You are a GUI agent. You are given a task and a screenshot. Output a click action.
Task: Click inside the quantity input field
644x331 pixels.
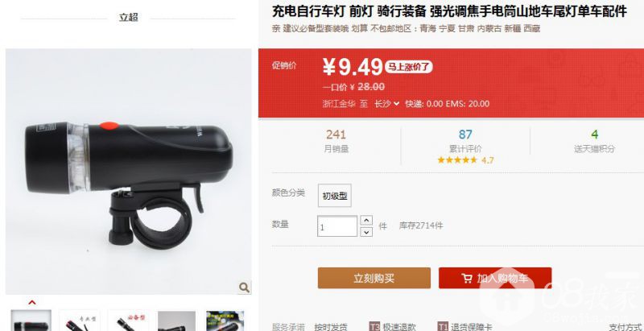click(x=337, y=226)
